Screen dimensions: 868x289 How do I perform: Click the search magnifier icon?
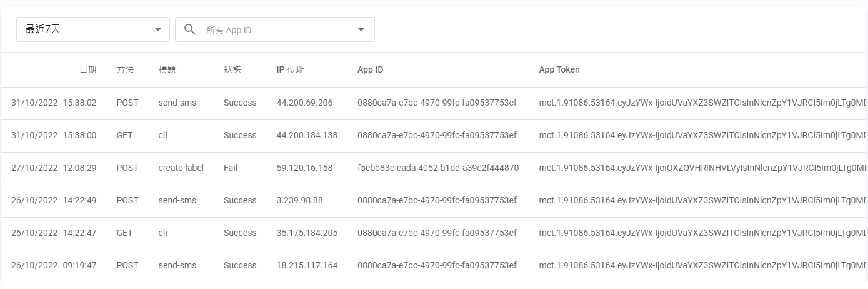tap(190, 29)
